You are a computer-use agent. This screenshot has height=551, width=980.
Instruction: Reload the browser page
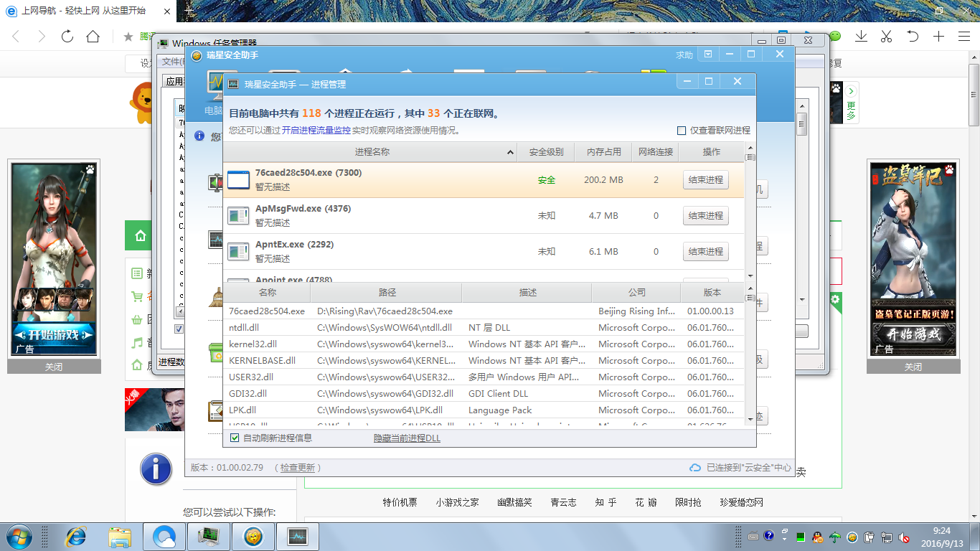pyautogui.click(x=67, y=37)
